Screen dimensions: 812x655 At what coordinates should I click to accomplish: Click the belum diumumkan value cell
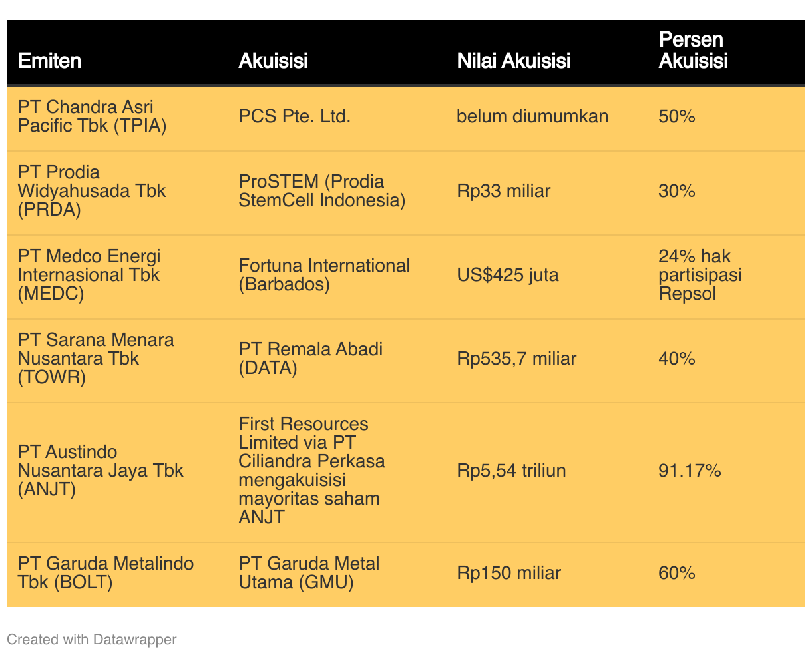pos(532,116)
